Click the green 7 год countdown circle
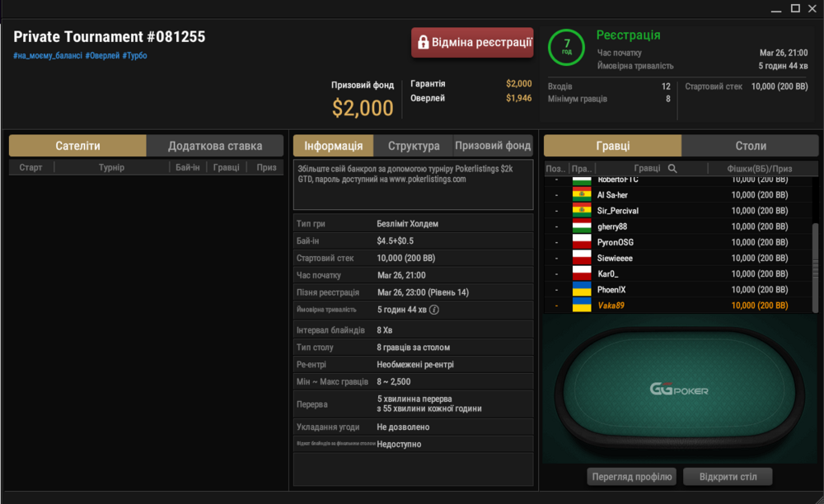 567,47
